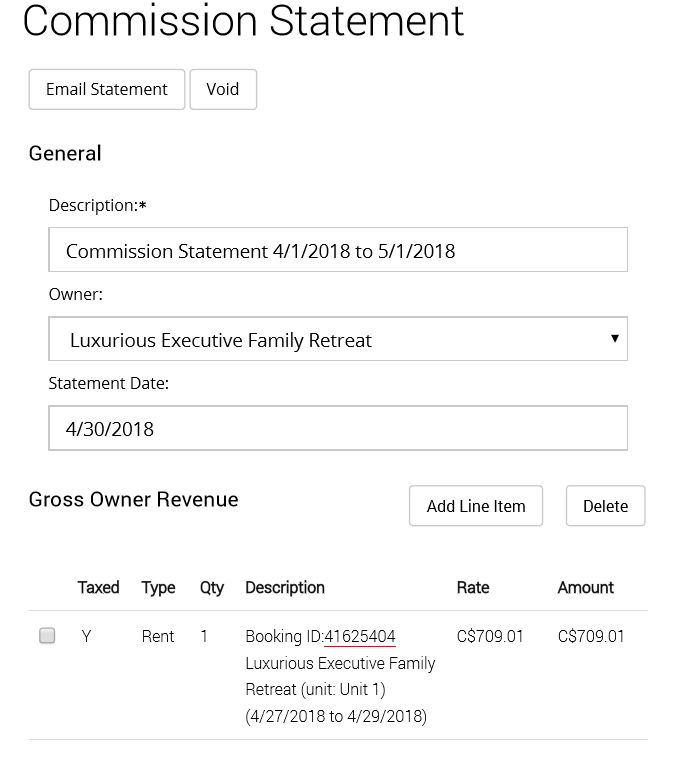Screen dimensions: 696x764
Task: Click the Qty column header
Action: tap(212, 587)
